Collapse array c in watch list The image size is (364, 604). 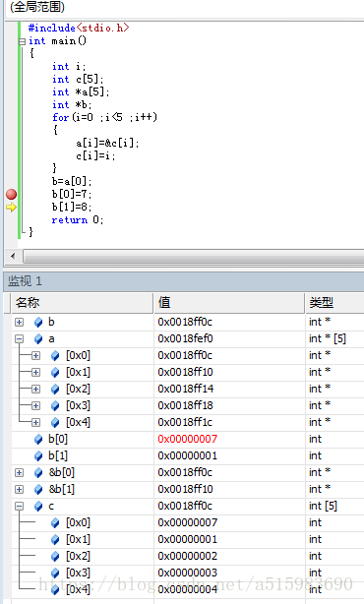tap(20, 507)
